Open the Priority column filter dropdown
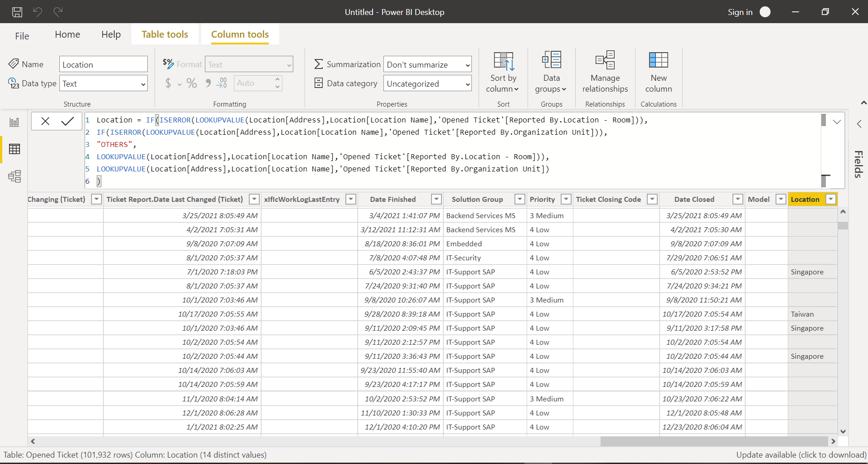This screenshot has width=868, height=464. point(566,199)
